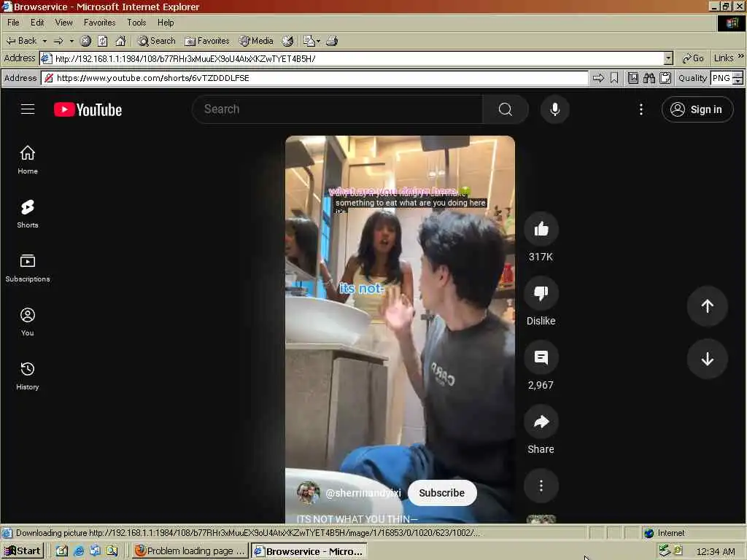
Task: Click the Browservice bookmark icon
Action: click(x=614, y=78)
